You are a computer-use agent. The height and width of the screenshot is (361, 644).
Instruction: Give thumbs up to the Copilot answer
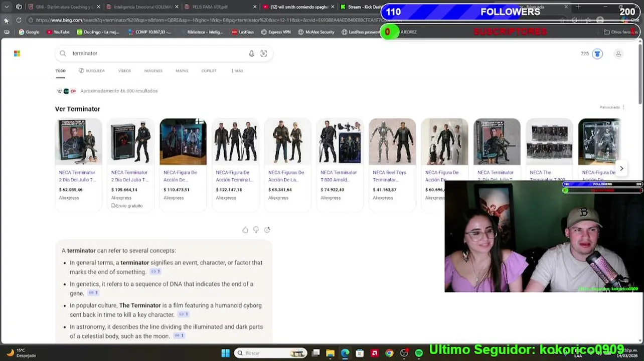coord(245,230)
